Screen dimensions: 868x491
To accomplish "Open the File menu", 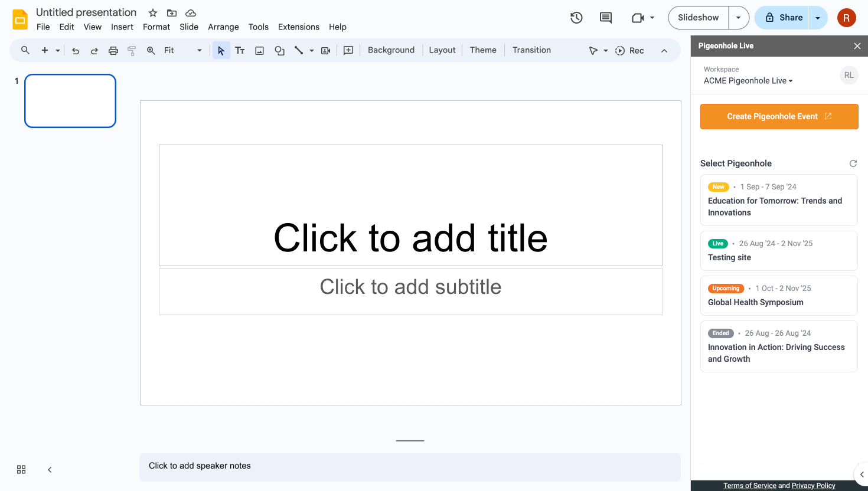I will [43, 27].
